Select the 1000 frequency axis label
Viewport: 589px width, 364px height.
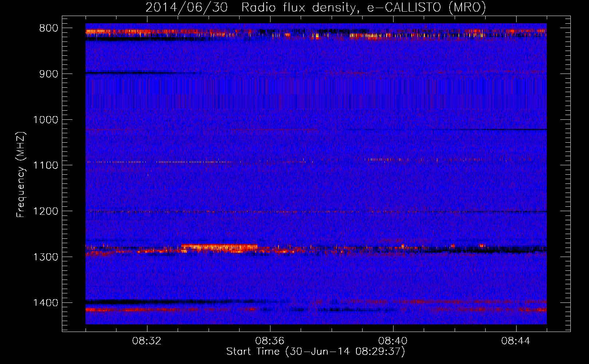46,120
